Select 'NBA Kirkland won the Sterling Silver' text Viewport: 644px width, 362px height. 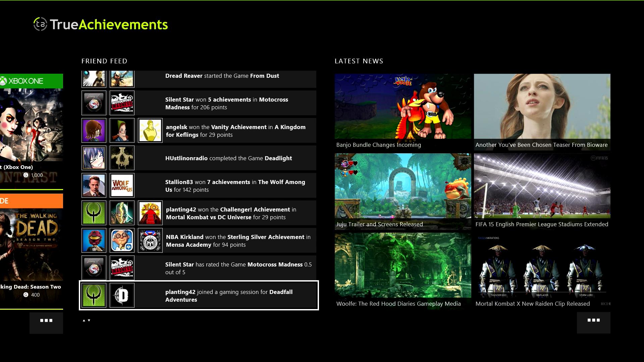(x=238, y=241)
